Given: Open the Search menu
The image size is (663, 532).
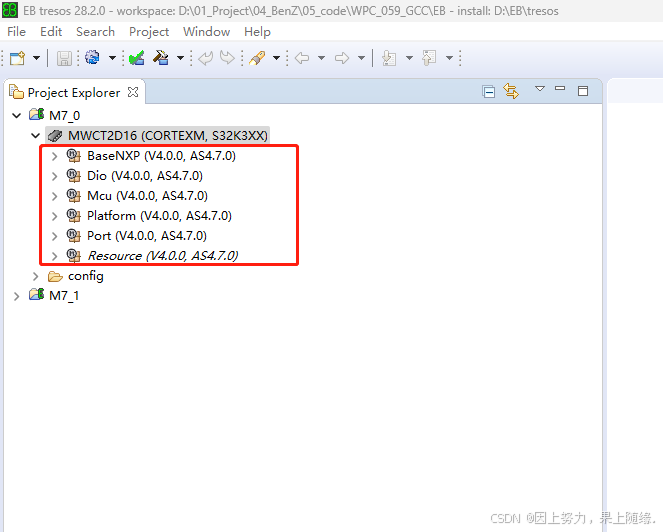Looking at the screenshot, I should coord(95,32).
